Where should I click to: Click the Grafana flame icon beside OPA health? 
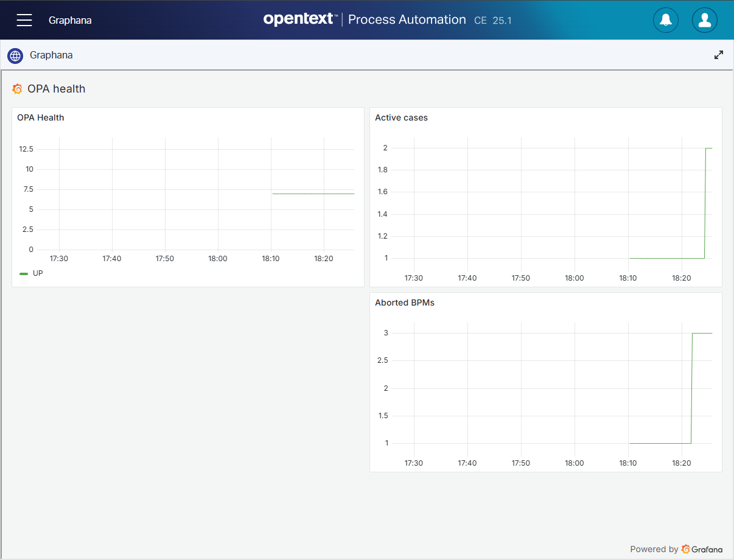[16, 88]
